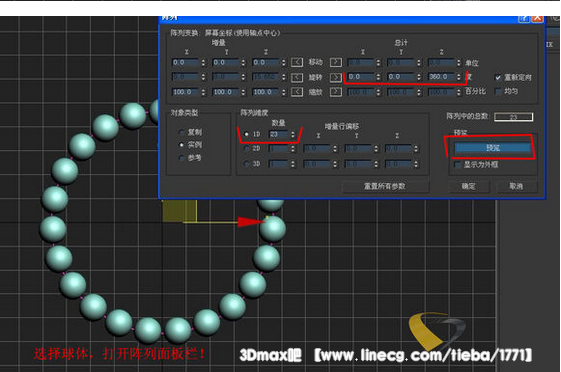This screenshot has height=372, width=561.
Task: Click the yellow plane handle of the move gizmo
Action: pos(179,211)
